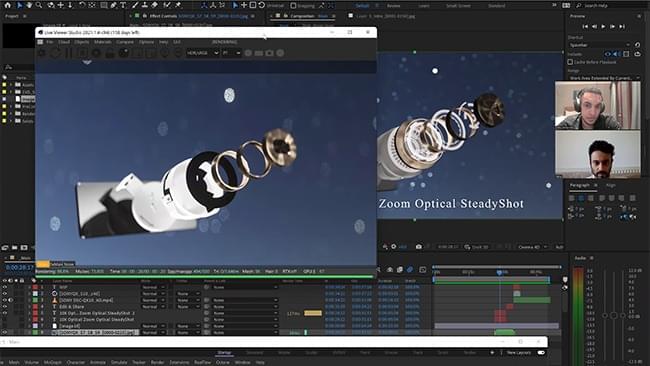Open the Materials menu in Live Viewer
Image resolution: width=650 pixels, height=366 pixels.
pyautogui.click(x=102, y=42)
